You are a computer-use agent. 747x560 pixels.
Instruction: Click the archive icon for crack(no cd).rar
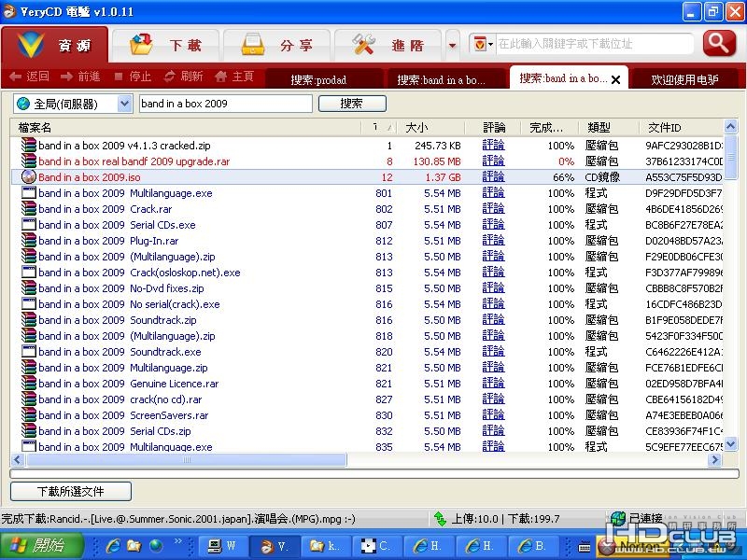tap(29, 399)
